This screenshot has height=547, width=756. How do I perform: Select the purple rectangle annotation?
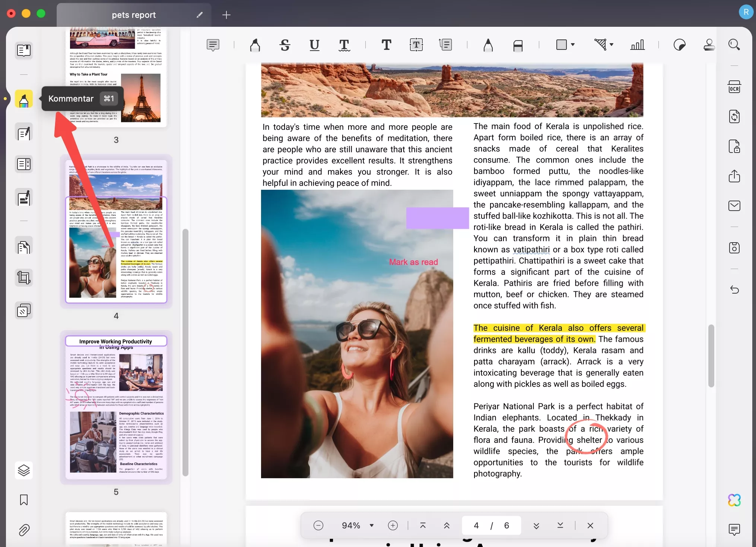click(437, 218)
